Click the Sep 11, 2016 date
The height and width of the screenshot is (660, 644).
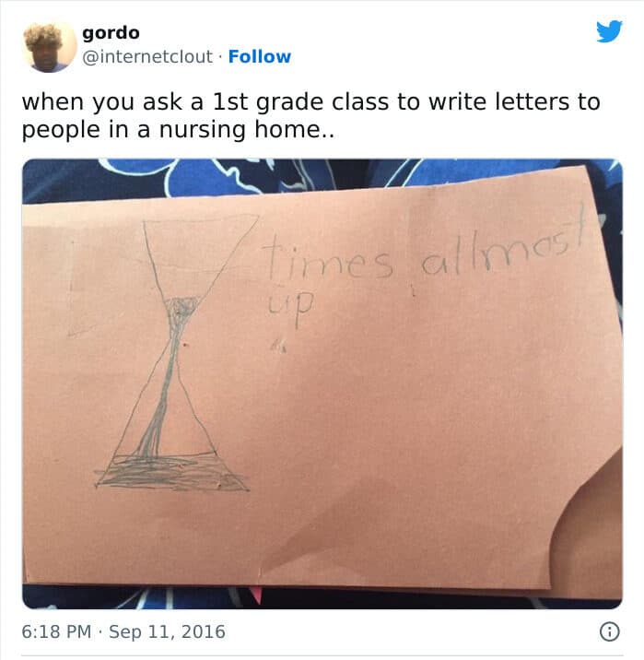tap(167, 631)
